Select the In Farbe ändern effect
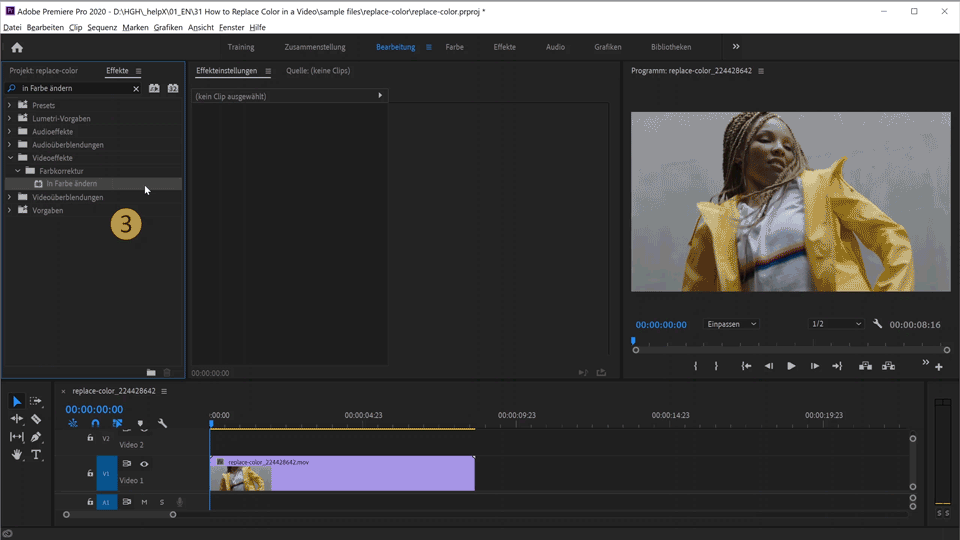 click(71, 184)
